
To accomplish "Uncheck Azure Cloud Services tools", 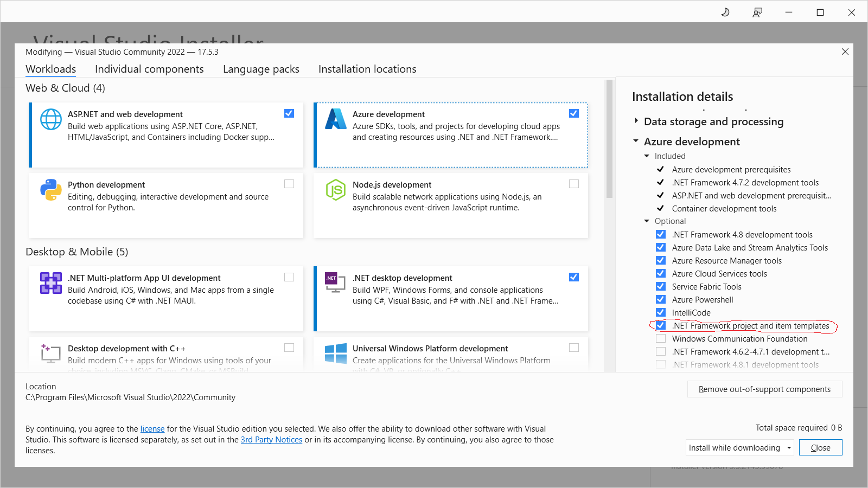I will pos(661,273).
